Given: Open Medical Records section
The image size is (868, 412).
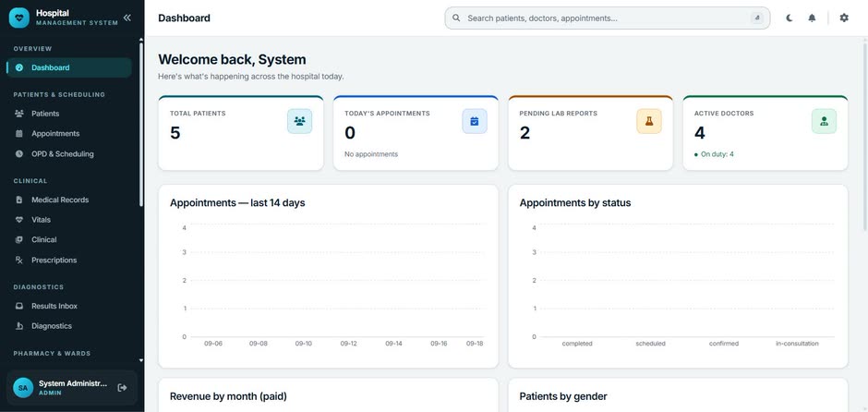Looking at the screenshot, I should click(69, 200).
